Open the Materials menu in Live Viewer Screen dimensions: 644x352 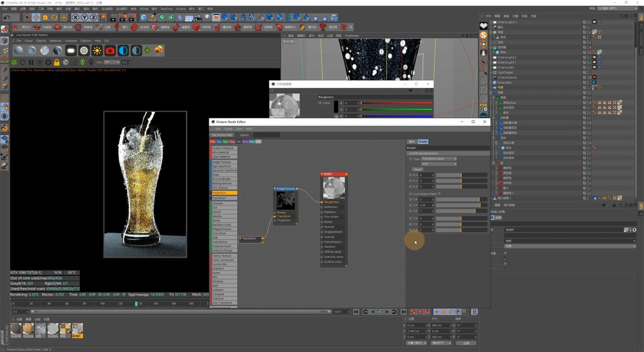[56, 41]
